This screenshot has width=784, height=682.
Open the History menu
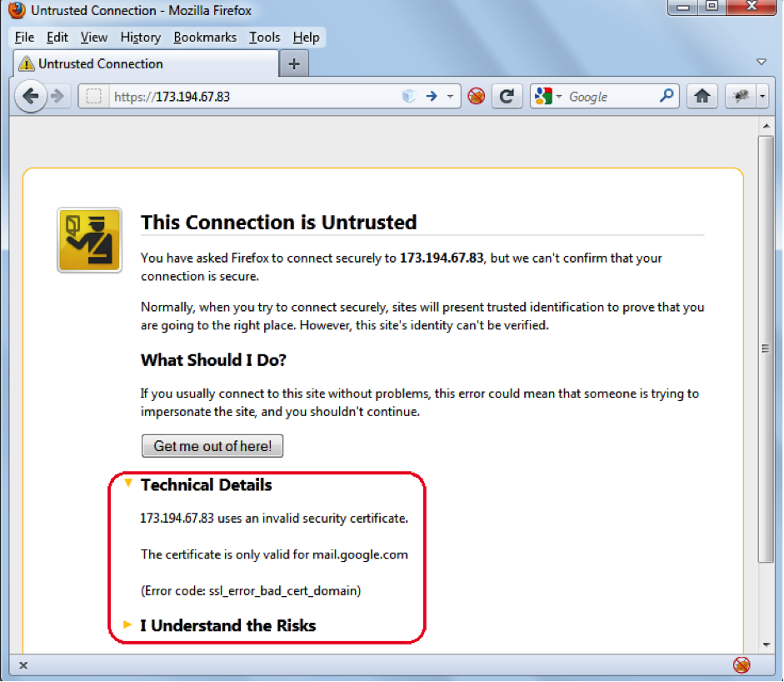click(x=140, y=38)
